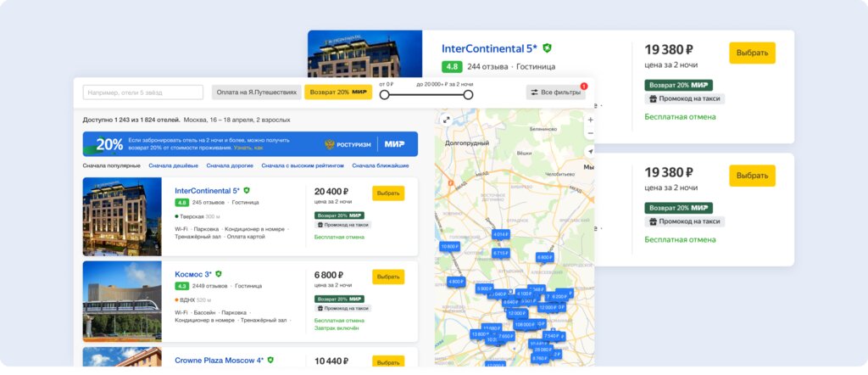This screenshot has width=868, height=375.
Task: Sort by Сначала ближайшие
Action: click(381, 165)
